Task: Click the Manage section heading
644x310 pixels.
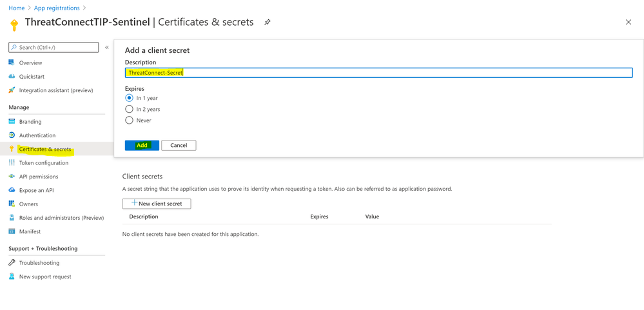Action: click(x=19, y=107)
